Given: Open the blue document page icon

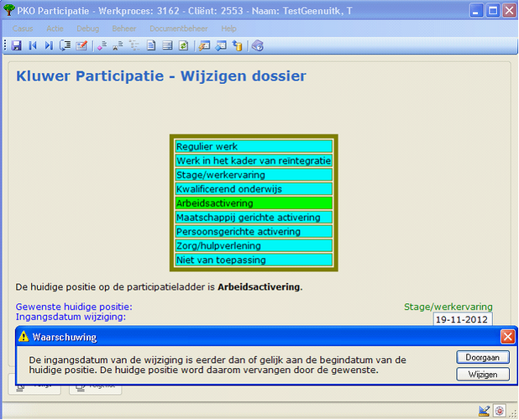Looking at the screenshot, I should tap(151, 45).
